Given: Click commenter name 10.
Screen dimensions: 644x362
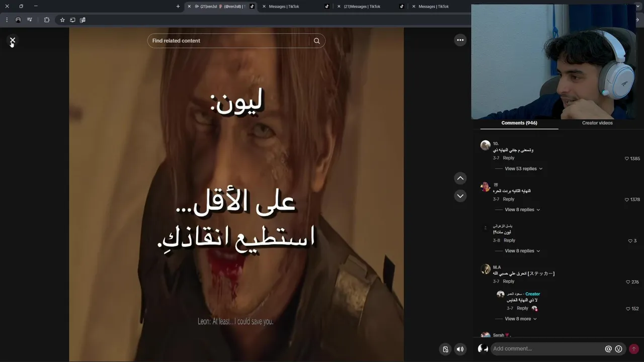Looking at the screenshot, I should click(x=496, y=144).
